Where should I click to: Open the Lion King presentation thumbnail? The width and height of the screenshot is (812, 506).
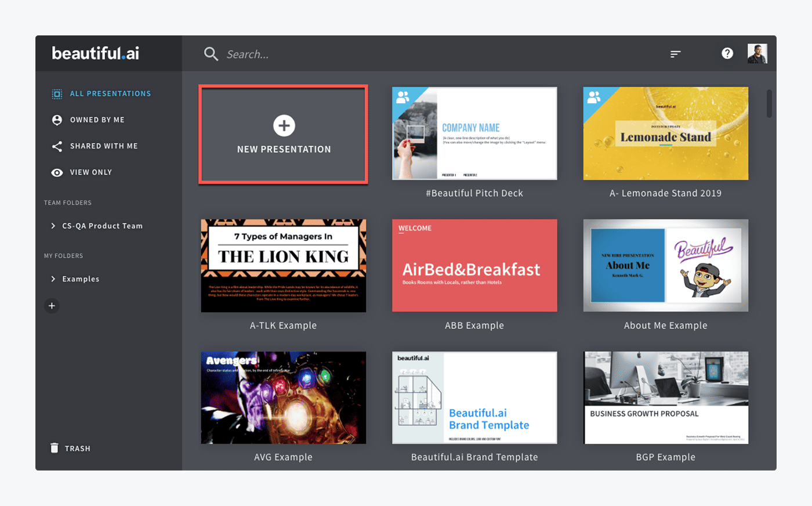(284, 266)
